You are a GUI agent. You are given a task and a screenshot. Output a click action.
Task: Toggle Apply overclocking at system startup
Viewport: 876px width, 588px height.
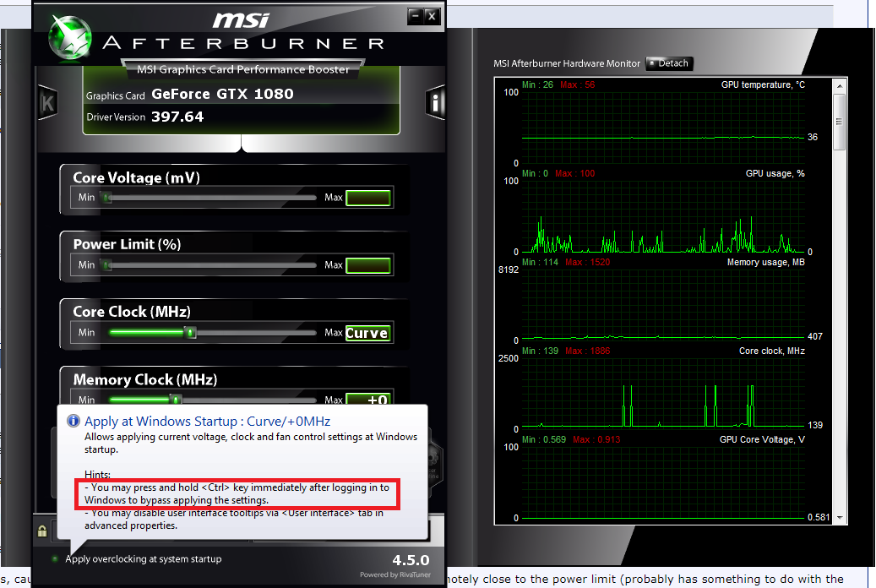point(55,559)
